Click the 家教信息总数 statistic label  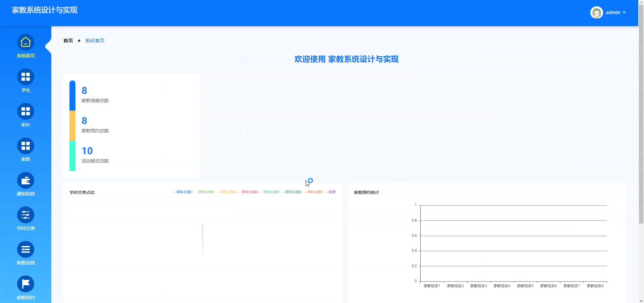click(95, 101)
